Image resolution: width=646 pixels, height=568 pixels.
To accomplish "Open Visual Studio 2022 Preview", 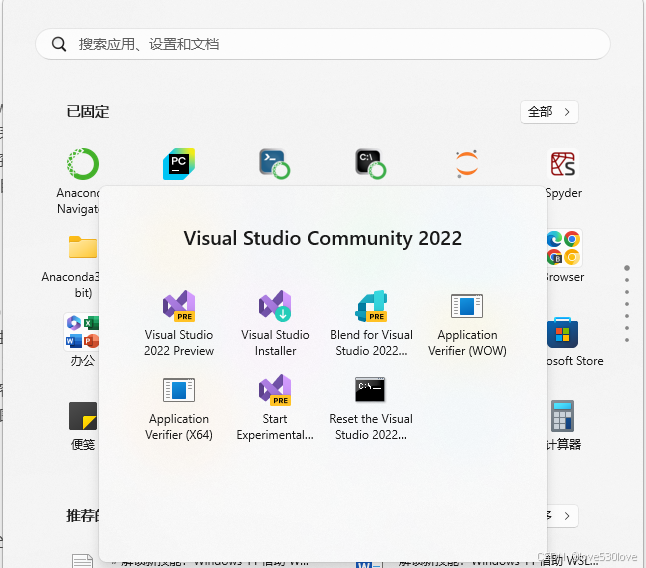I will point(179,323).
